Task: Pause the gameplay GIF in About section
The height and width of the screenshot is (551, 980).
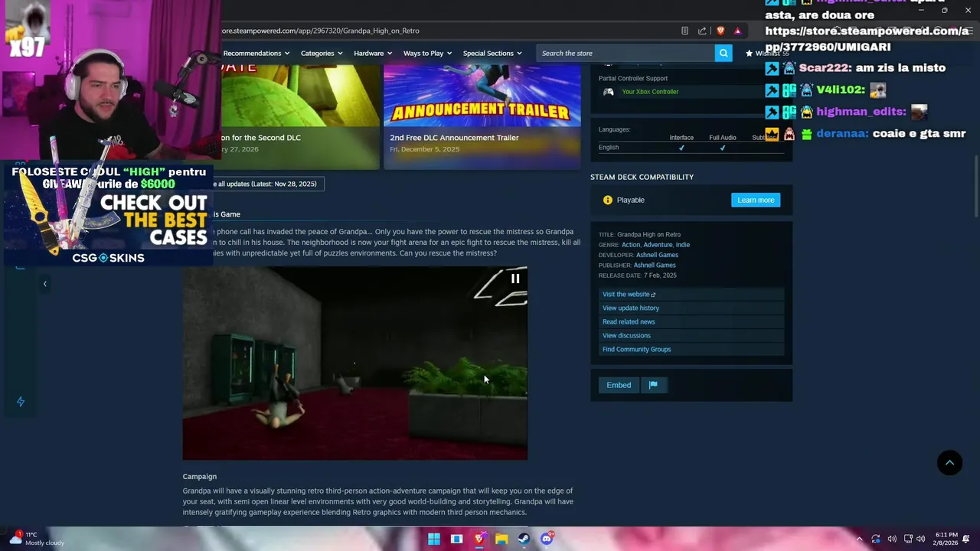Action: coord(515,279)
